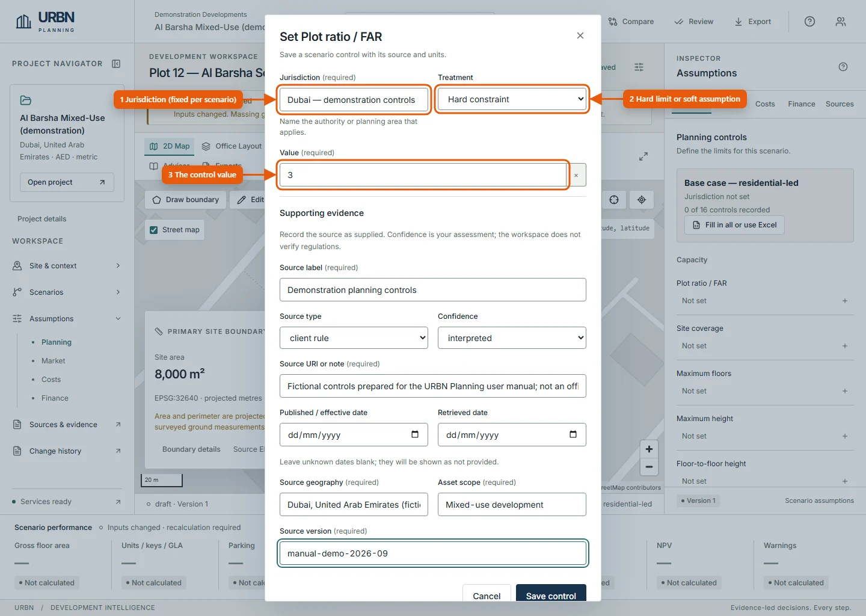866x616 pixels.
Task: Toggle the Street map checkbox
Action: [154, 230]
